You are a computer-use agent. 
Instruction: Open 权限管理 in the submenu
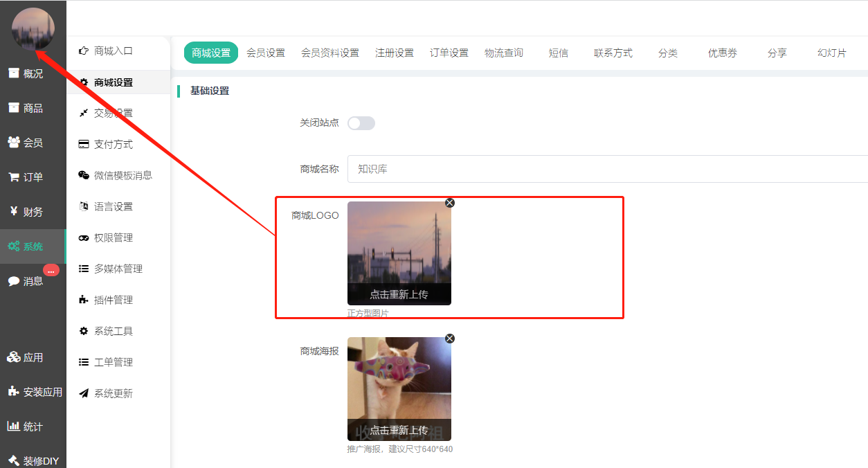pyautogui.click(x=114, y=237)
